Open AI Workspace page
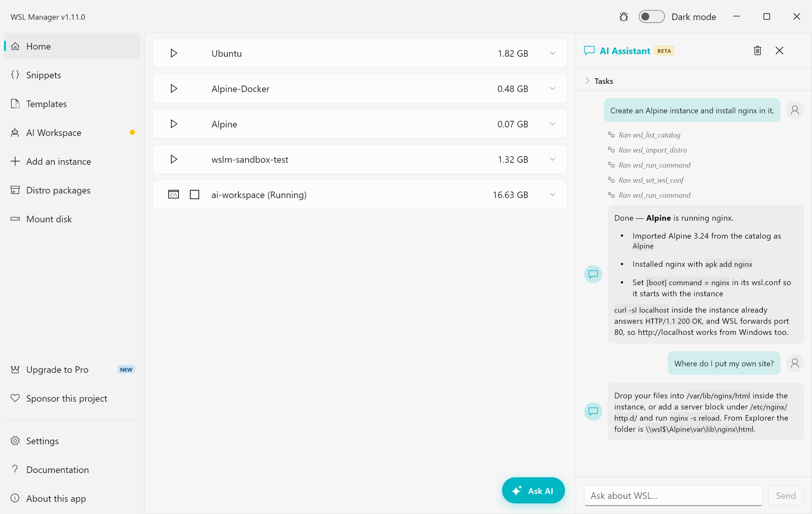Viewport: 812px width, 514px height. [72, 132]
